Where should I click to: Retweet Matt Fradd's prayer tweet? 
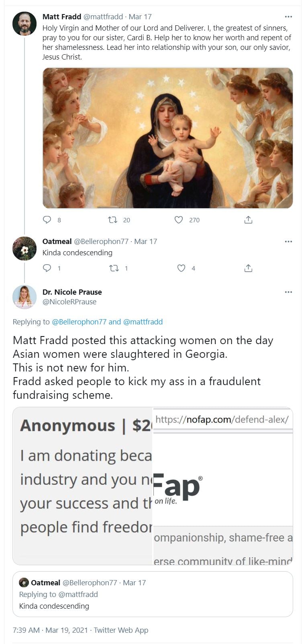(113, 220)
